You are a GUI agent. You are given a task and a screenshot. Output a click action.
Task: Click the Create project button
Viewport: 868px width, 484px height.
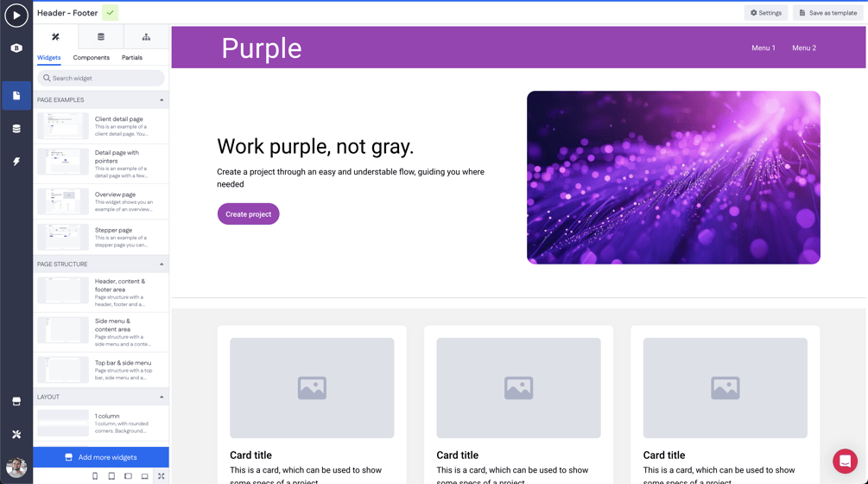pyautogui.click(x=248, y=213)
